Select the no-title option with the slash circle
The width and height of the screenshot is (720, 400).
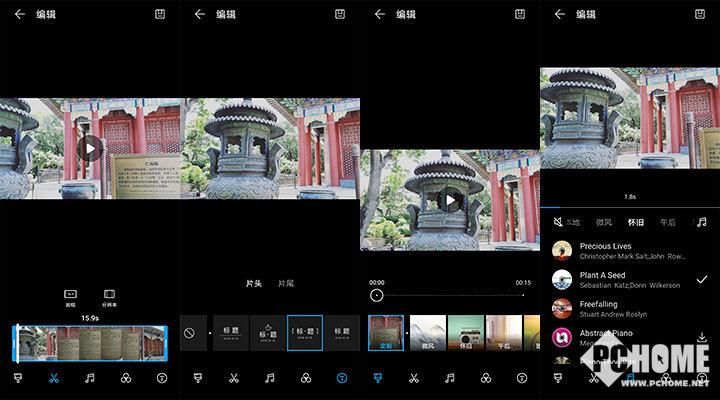189,333
